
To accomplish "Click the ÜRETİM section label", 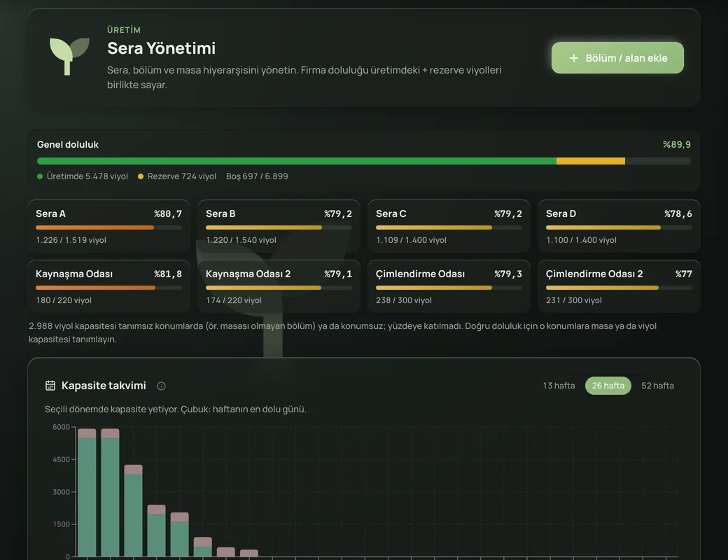I will click(x=124, y=29).
